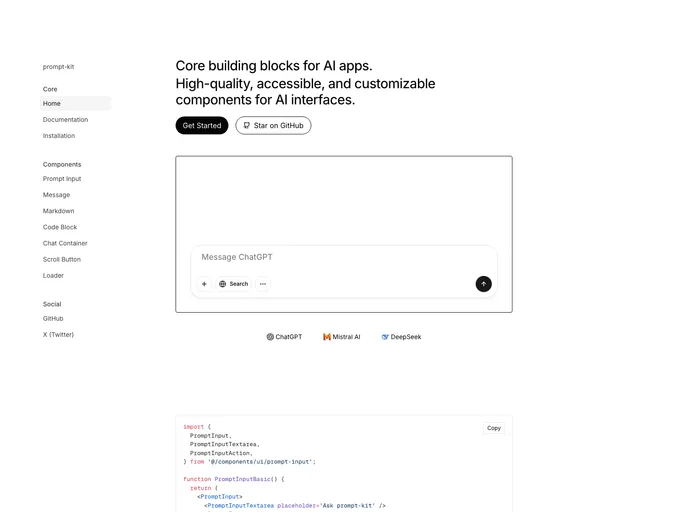Image resolution: width=688 pixels, height=512 pixels.
Task: Click the plus icon in prompt input
Action: (x=204, y=284)
